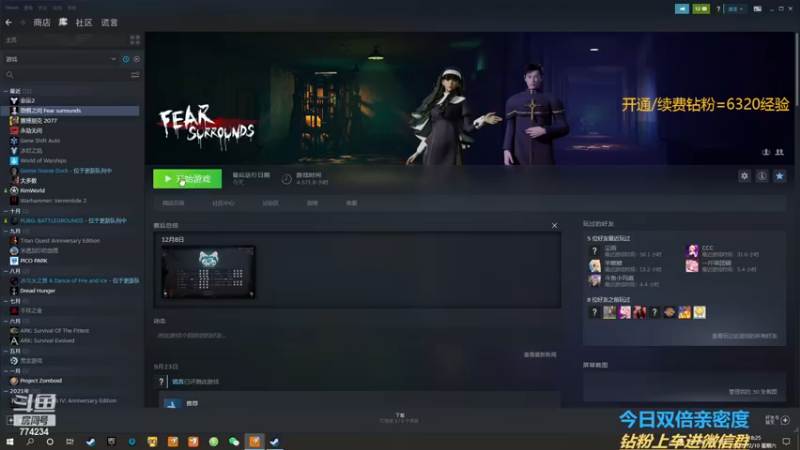Viewport: 800px width, 450px height.
Task: Collapse the 九月 group
Action: [6, 231]
